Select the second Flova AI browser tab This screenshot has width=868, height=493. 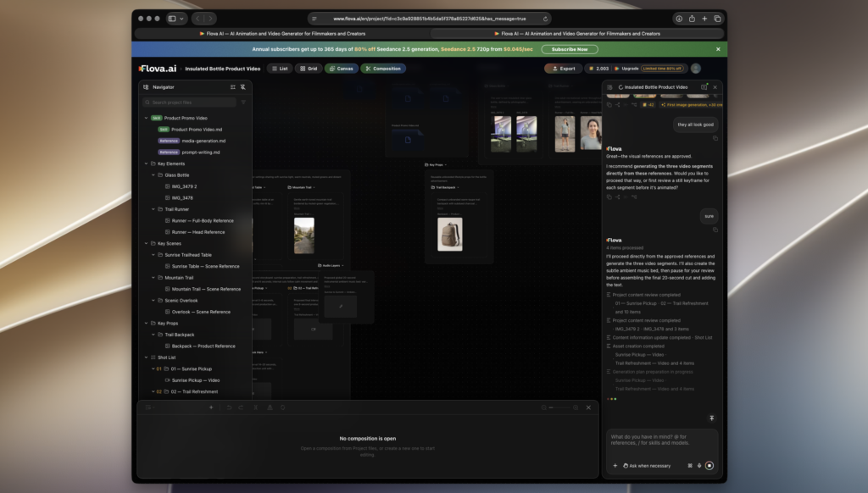pyautogui.click(x=577, y=34)
